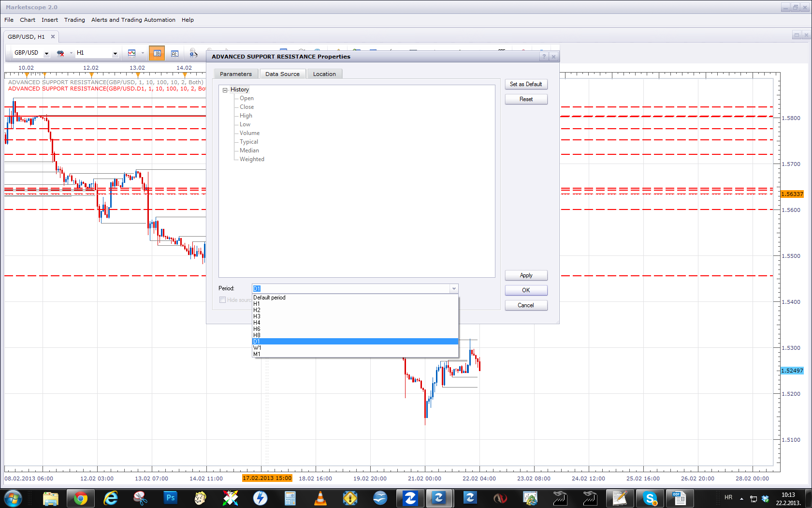Click the Set as Default button
Viewport: 812px width, 508px height.
tap(526, 84)
